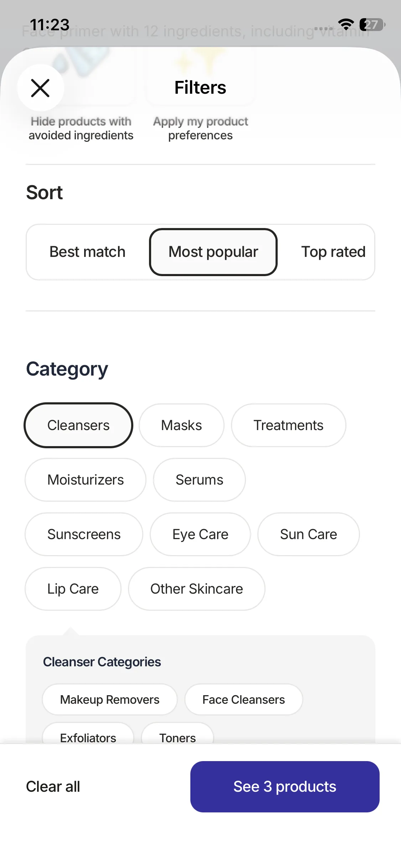Sort by Best match
Screen dimensions: 401x868
(x=87, y=252)
